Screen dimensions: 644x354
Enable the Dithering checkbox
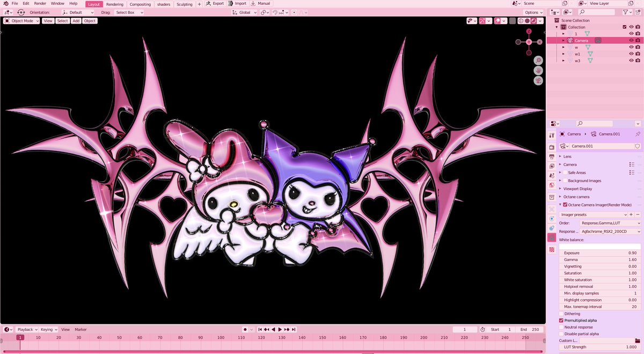561,314
